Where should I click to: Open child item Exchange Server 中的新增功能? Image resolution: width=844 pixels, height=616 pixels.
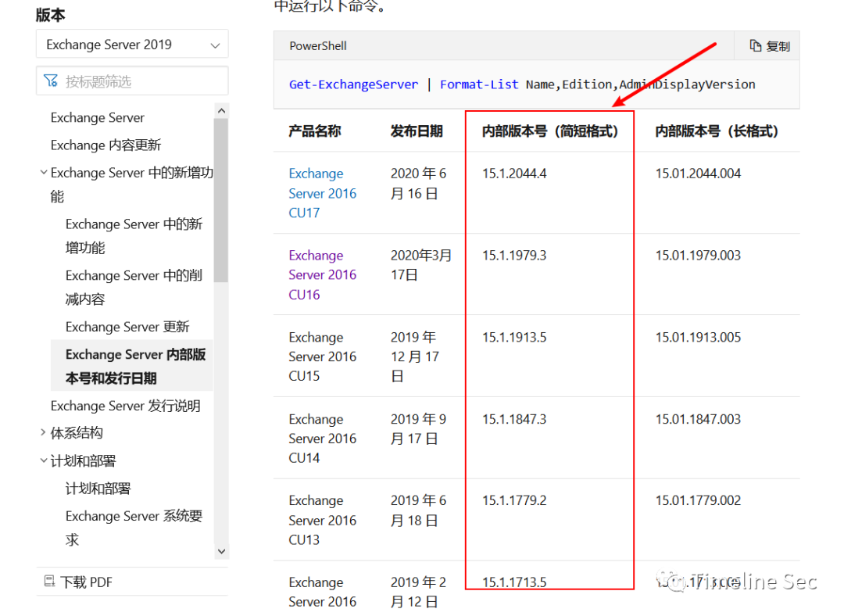point(134,236)
